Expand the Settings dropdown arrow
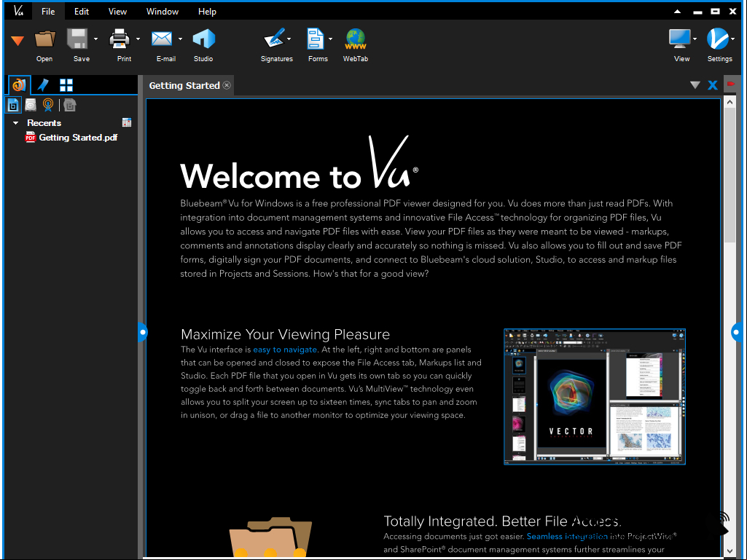Viewport: 747px width, 560px height. pos(732,39)
